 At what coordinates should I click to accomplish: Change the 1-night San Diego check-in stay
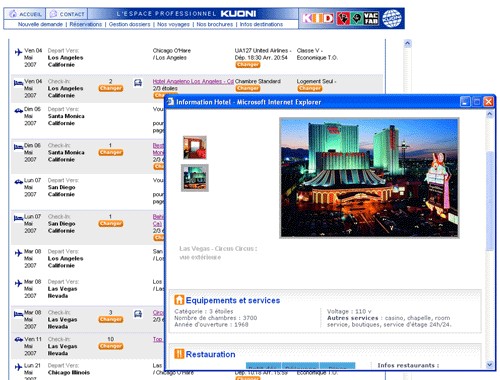pyautogui.click(x=111, y=223)
